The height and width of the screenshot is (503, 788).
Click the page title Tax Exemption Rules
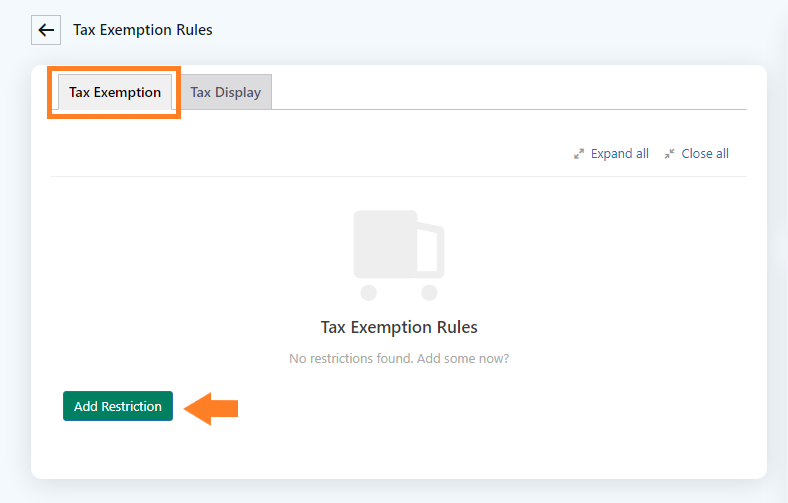point(143,30)
